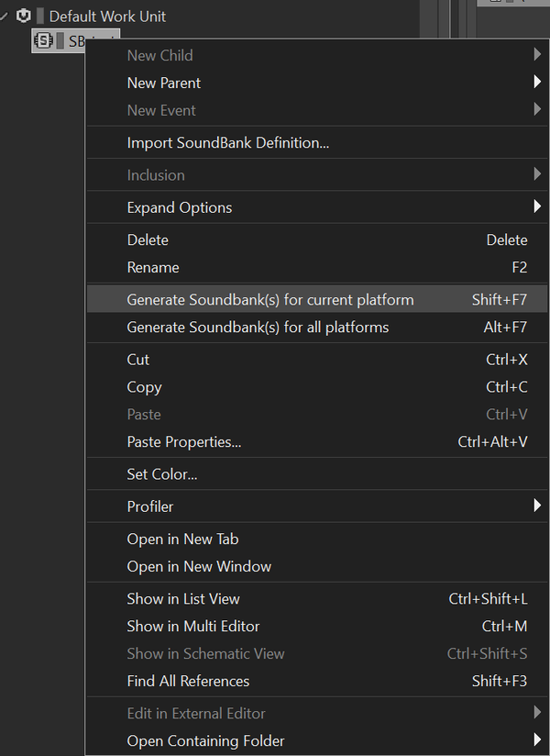Collapse the Default Work Unit tree node

tap(5, 16)
